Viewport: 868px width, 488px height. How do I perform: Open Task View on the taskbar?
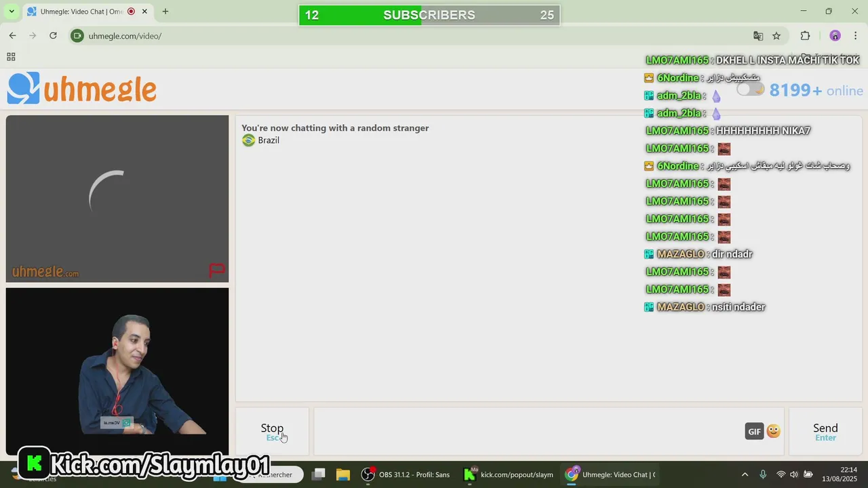pyautogui.click(x=319, y=474)
